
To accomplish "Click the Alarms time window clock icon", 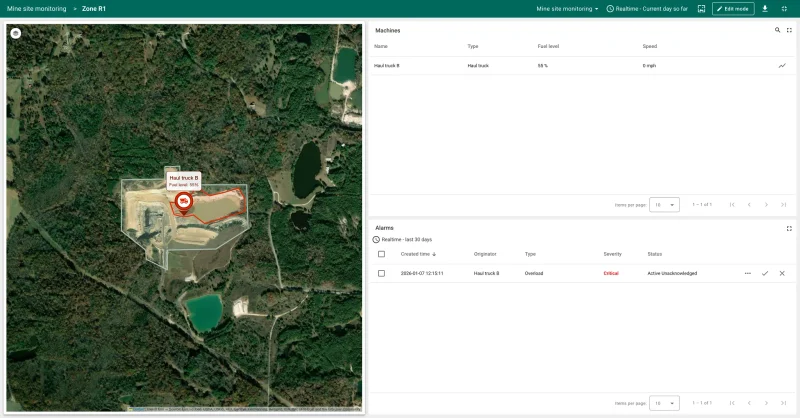I will 376,239.
